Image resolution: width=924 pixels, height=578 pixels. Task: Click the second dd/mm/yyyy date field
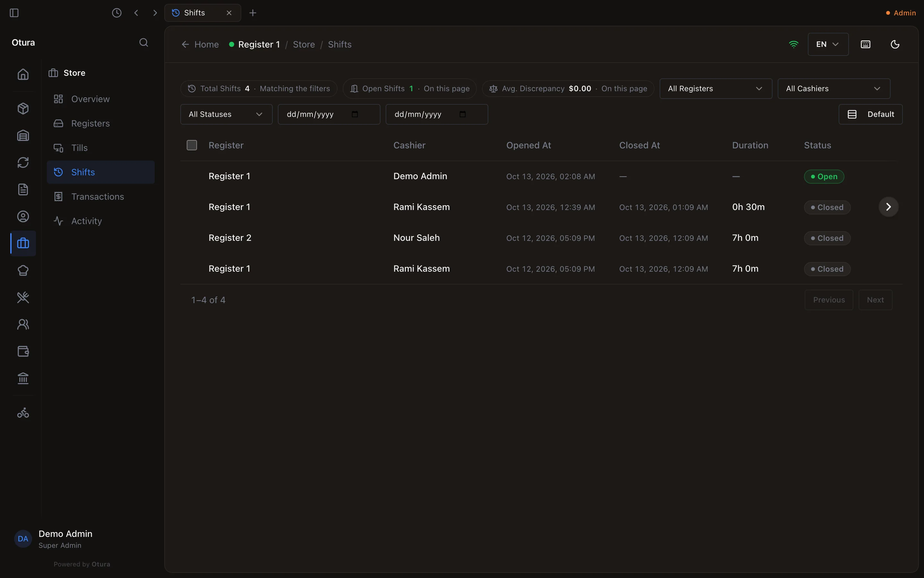(436, 114)
